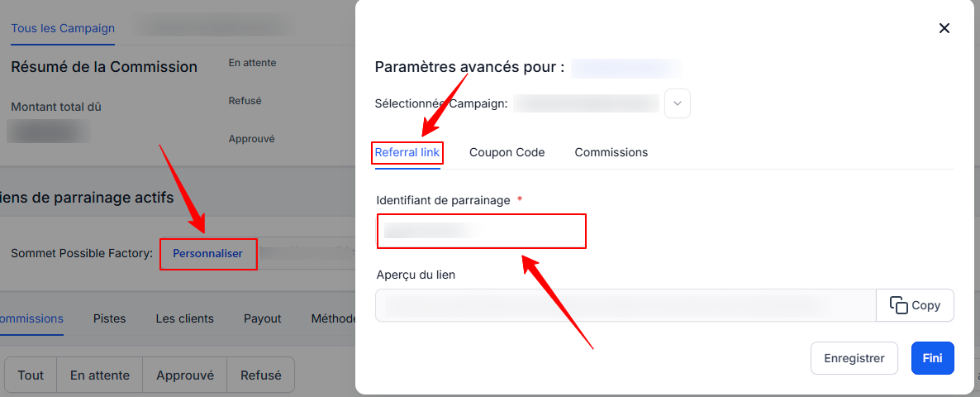Select the background Commissions tab
980x397 pixels.
coord(31,319)
